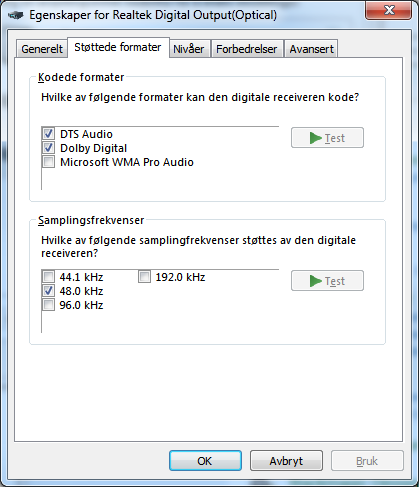Enable the 96.0 kHz sample rate
The height and width of the screenshot is (487, 419).
49,305
